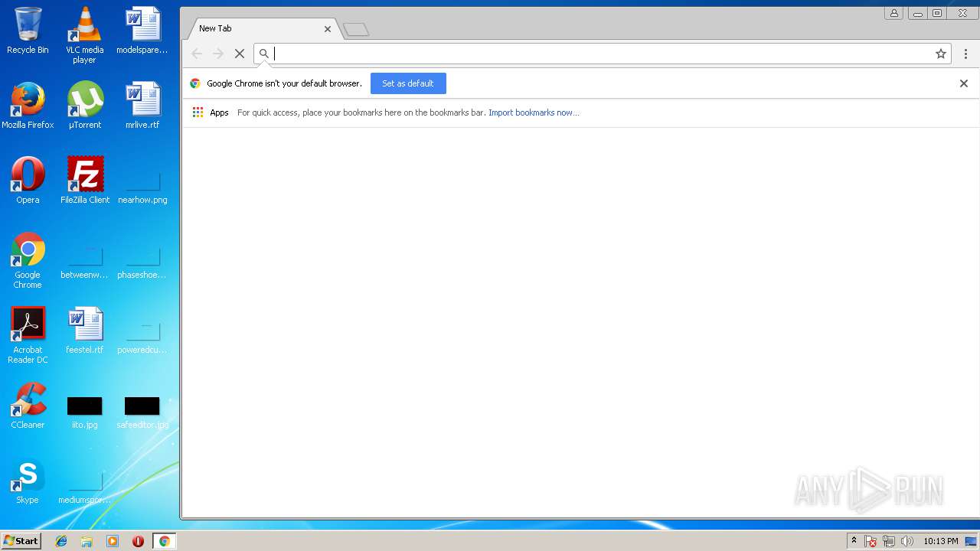The height and width of the screenshot is (551, 980).
Task: Select the CCleaner desktop shortcut
Action: point(28,406)
